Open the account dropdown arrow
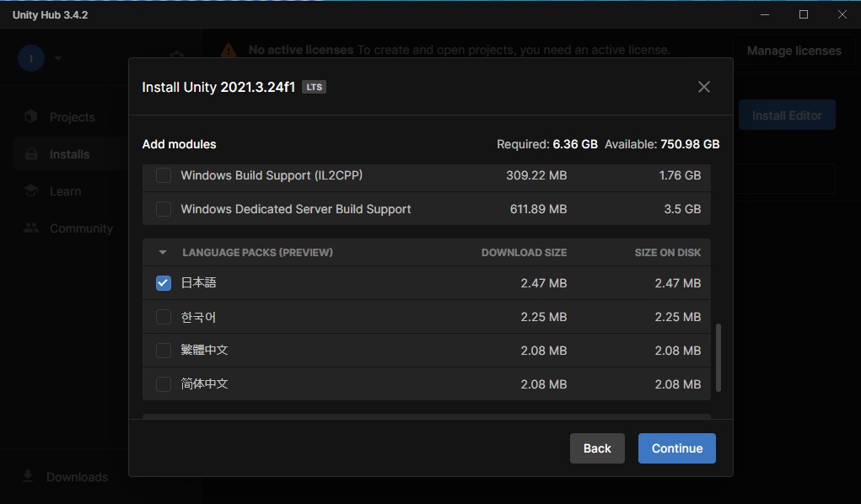The image size is (861, 504). [x=58, y=58]
